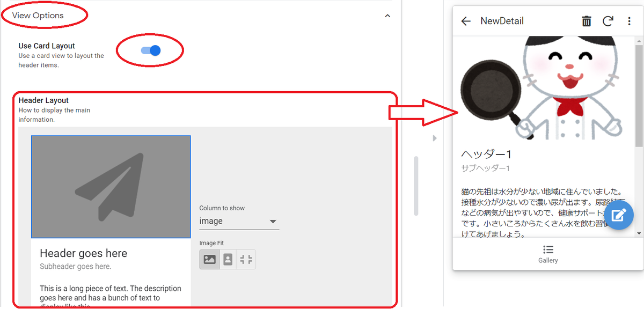Disable the Use Card Layout toggle
644x309 pixels.
pos(150,49)
